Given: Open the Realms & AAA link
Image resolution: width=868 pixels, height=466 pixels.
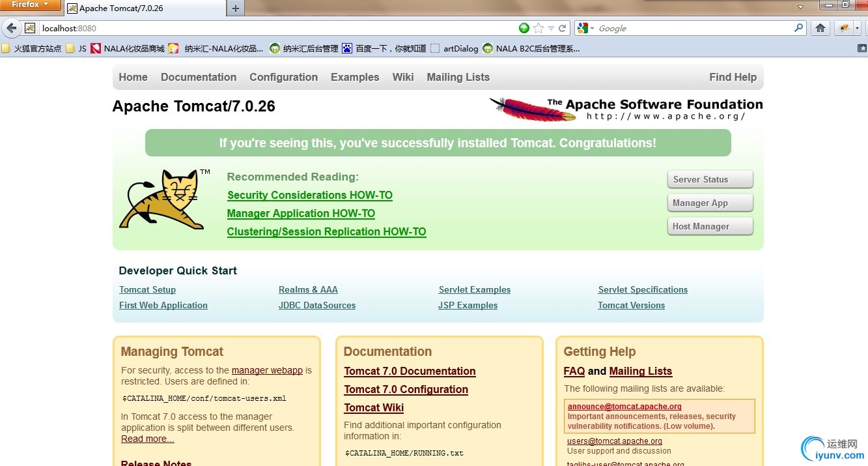Looking at the screenshot, I should pos(308,289).
